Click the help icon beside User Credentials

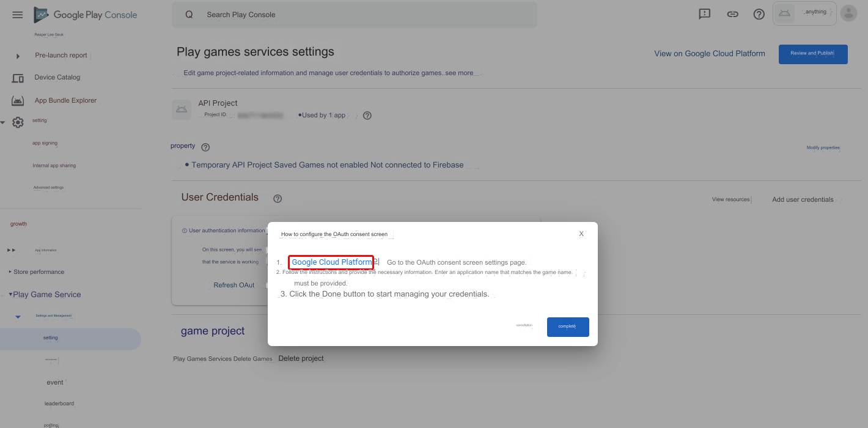click(278, 198)
